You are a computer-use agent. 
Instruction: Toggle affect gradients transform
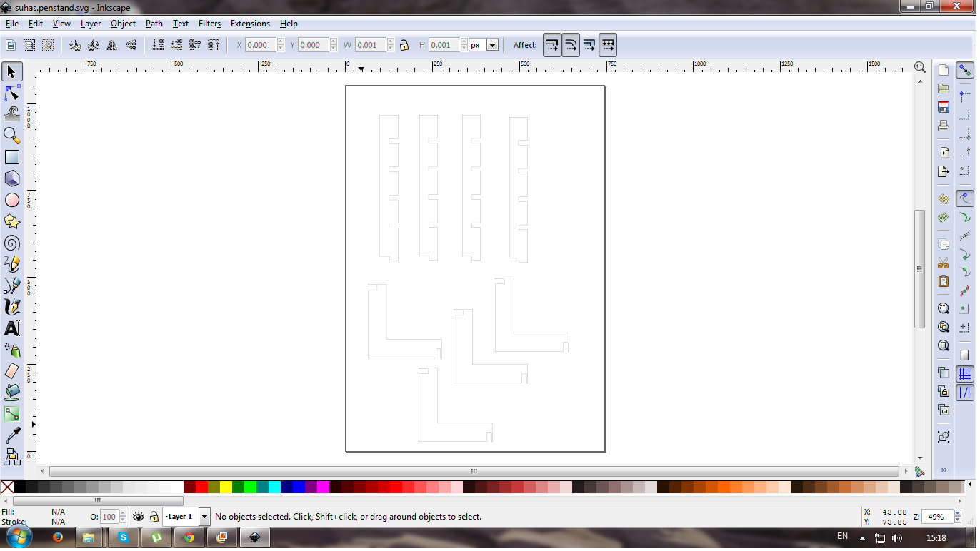click(x=589, y=45)
